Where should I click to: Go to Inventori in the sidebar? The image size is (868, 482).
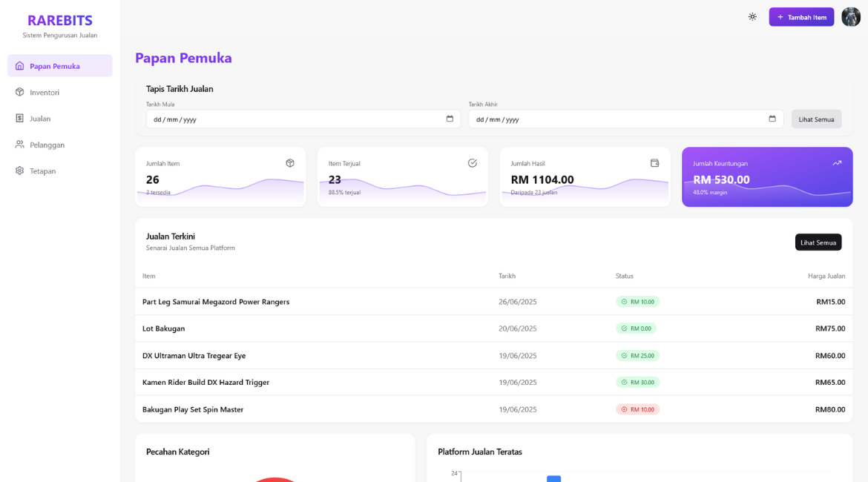click(x=45, y=93)
